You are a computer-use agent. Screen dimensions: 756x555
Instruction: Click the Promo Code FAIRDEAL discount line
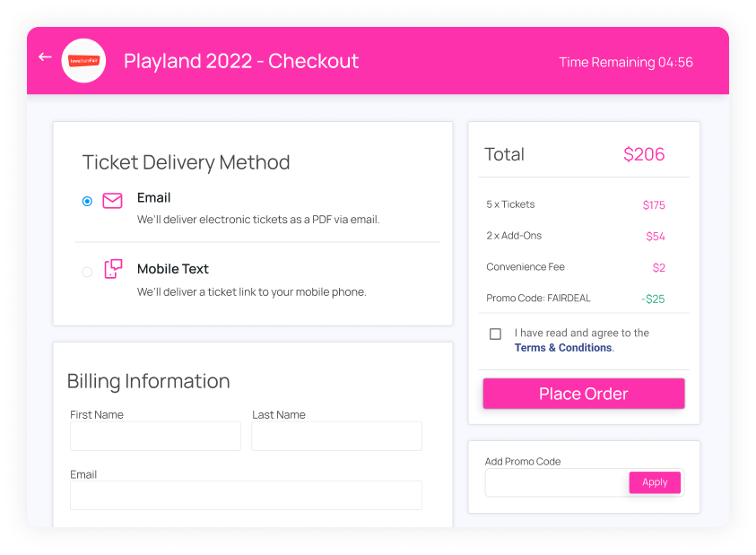[575, 299]
